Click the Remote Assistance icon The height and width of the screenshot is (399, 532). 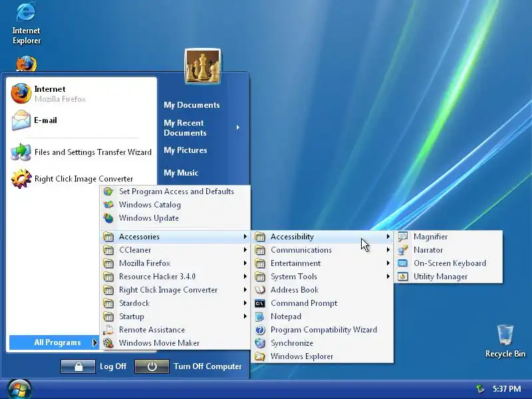[108, 330]
